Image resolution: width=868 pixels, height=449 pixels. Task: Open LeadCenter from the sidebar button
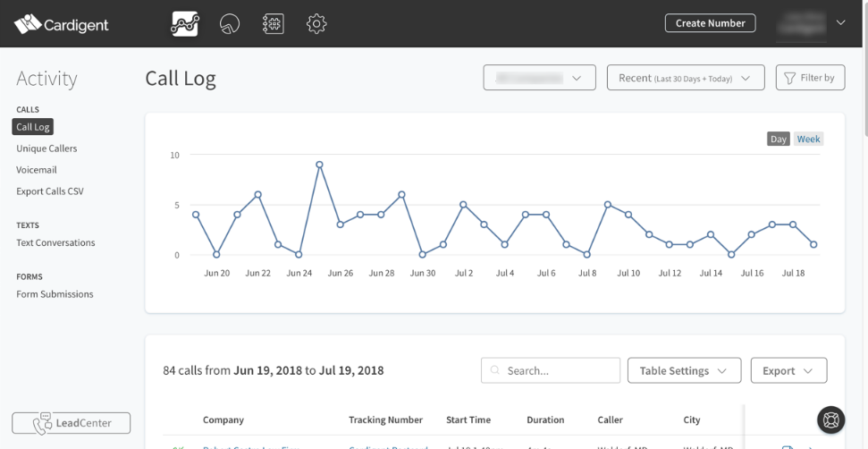[x=71, y=423]
